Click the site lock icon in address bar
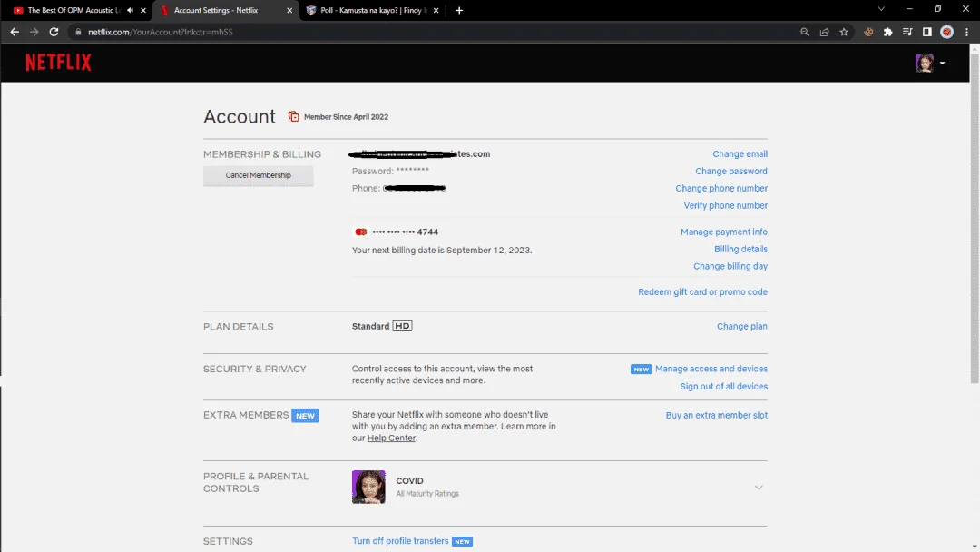 (78, 32)
